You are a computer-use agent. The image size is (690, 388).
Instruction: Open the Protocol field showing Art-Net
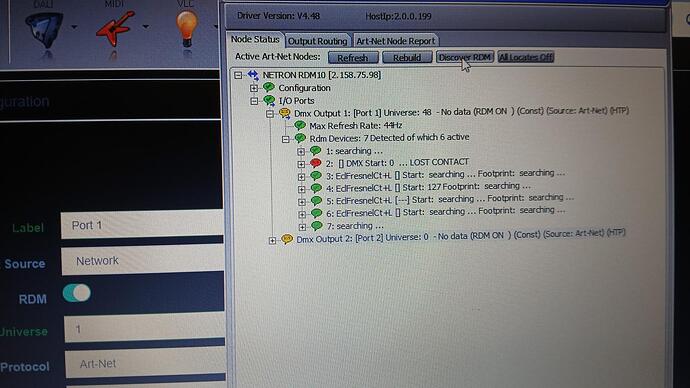[x=145, y=363]
